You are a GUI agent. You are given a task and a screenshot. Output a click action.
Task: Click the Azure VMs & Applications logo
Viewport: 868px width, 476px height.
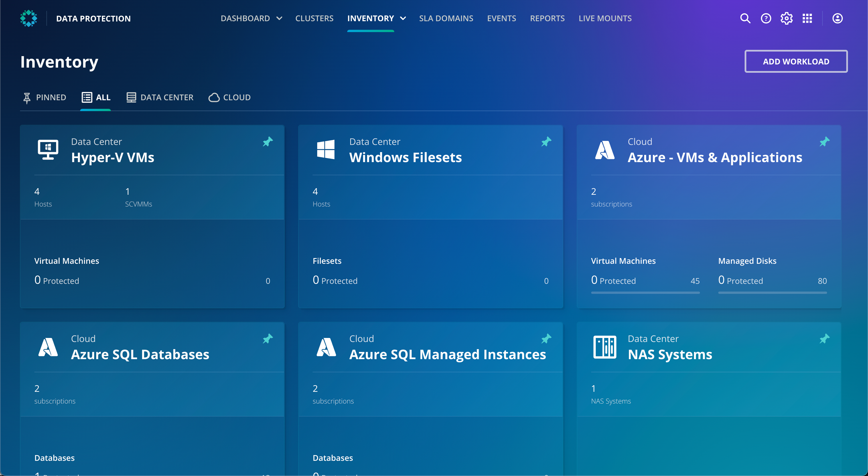tap(605, 150)
